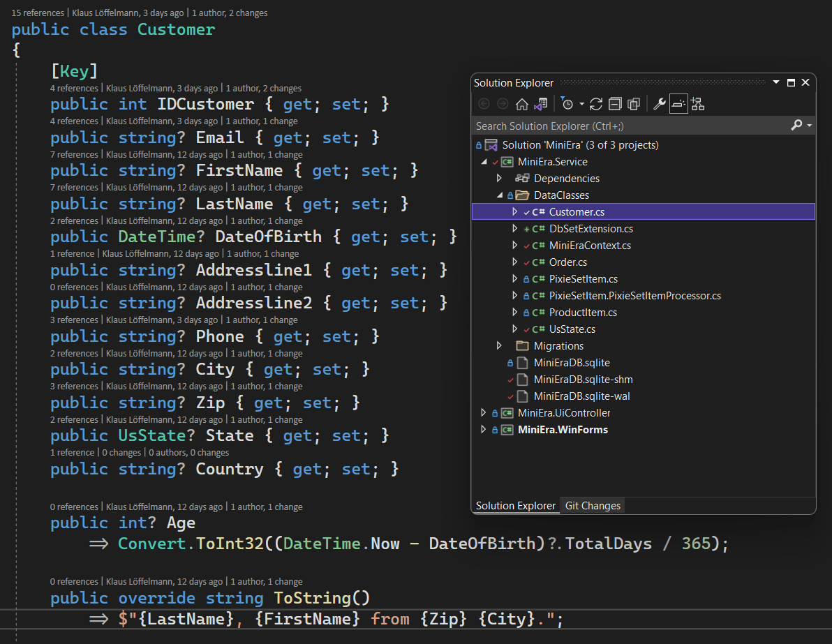
Task: Toggle Preview Selected Items
Action: pos(678,103)
